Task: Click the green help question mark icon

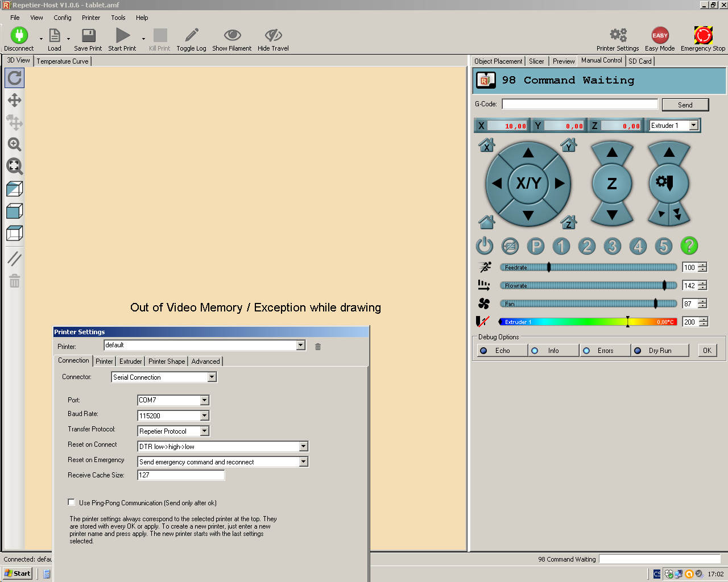Action: (689, 246)
